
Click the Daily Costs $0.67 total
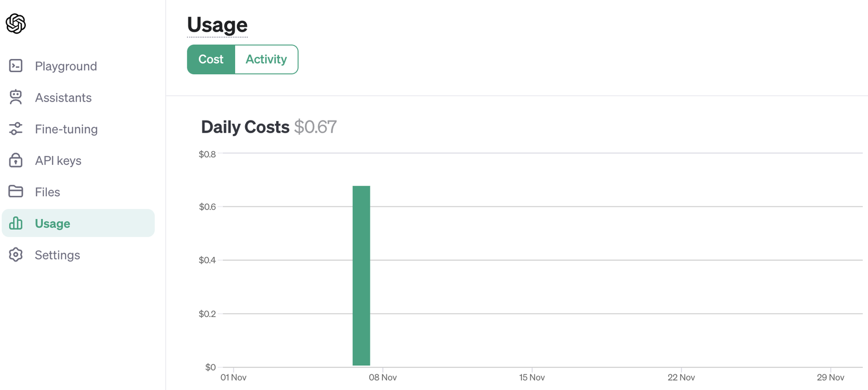pos(315,127)
